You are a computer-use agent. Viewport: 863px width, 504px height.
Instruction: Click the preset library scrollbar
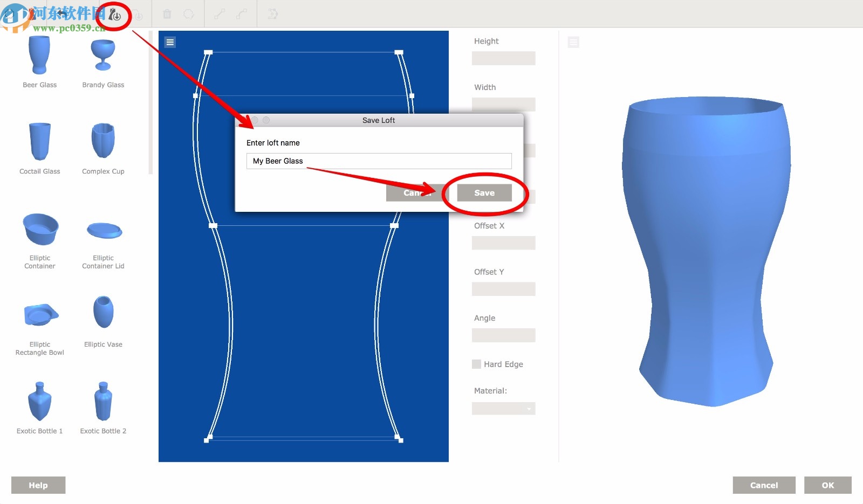coord(150,102)
